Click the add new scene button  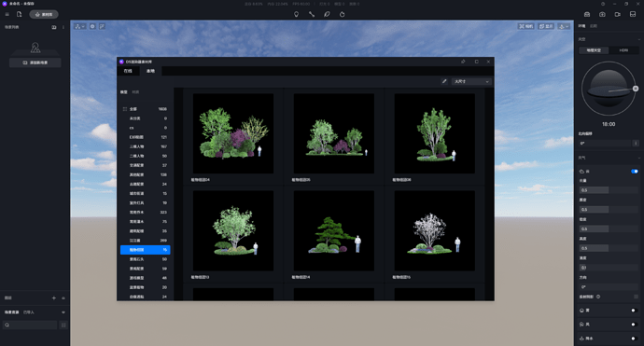[35, 62]
